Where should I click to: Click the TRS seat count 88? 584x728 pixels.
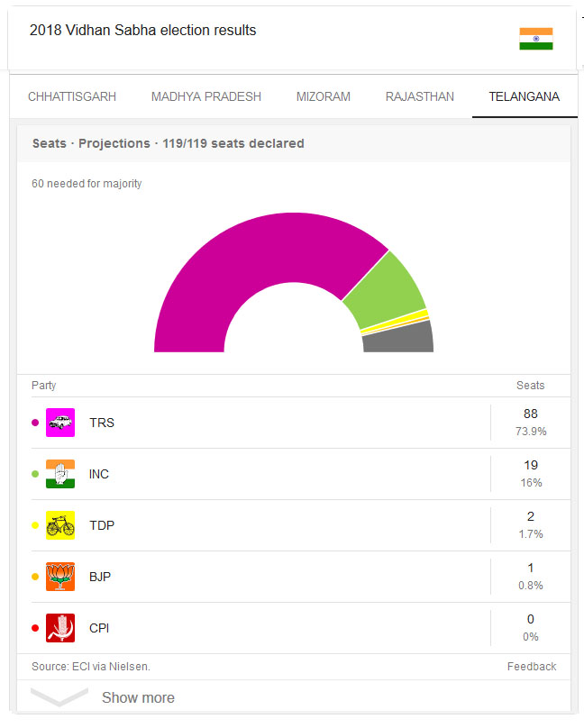(531, 414)
